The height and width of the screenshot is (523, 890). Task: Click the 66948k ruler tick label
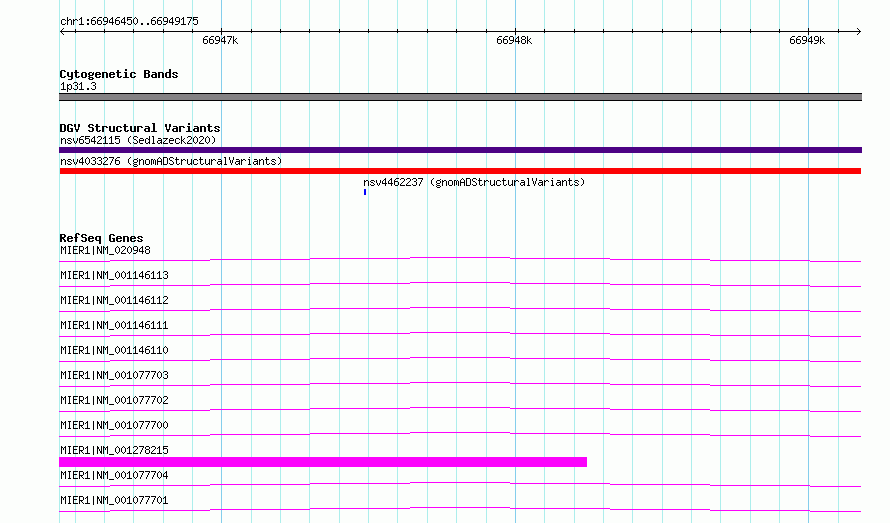(x=514, y=40)
